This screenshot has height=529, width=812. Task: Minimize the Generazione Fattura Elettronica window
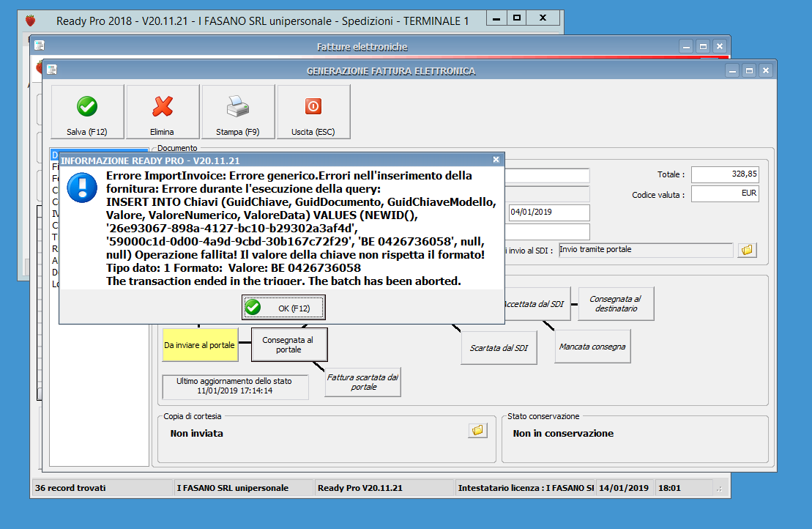point(732,70)
